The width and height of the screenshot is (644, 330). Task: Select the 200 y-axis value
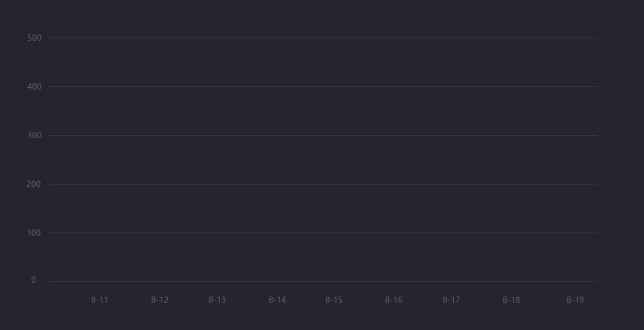click(x=34, y=185)
